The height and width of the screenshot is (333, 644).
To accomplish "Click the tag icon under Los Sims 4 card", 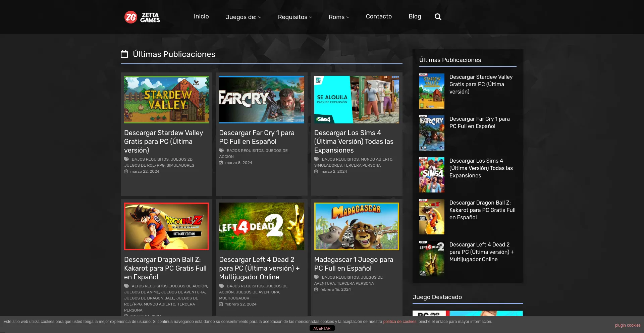I will 317,159.
